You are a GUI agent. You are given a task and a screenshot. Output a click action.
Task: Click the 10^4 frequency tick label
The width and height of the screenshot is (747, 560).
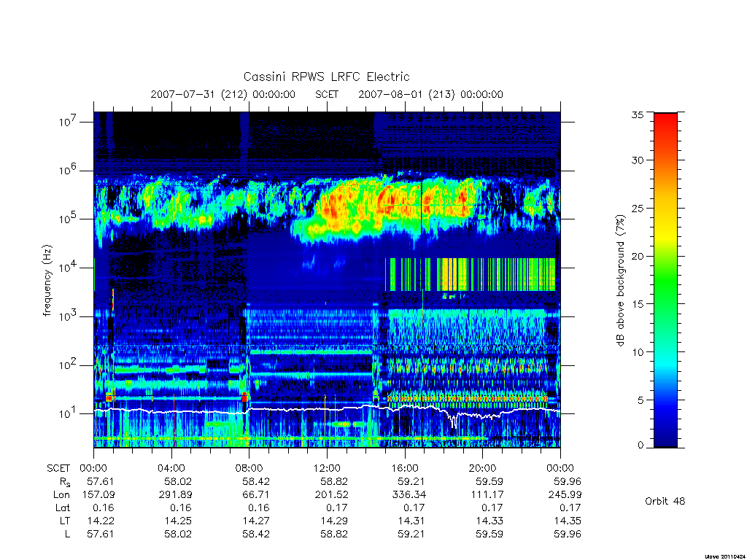69,268
